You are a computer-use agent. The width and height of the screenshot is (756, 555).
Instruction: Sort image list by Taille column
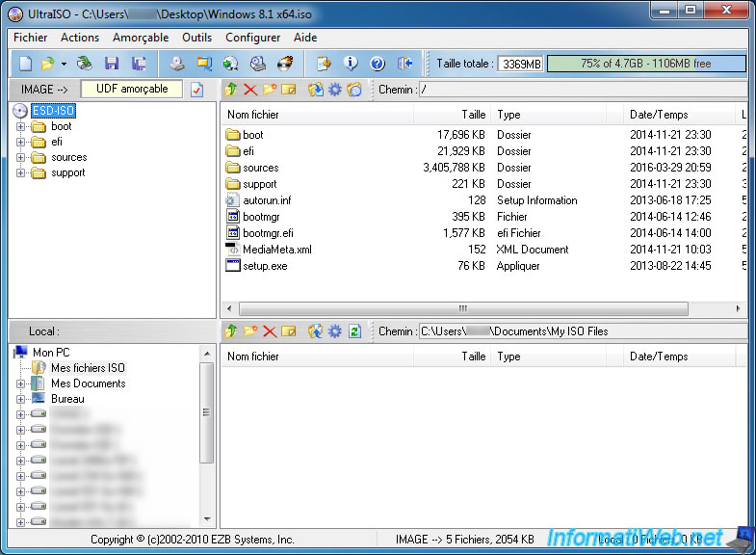coord(453,115)
